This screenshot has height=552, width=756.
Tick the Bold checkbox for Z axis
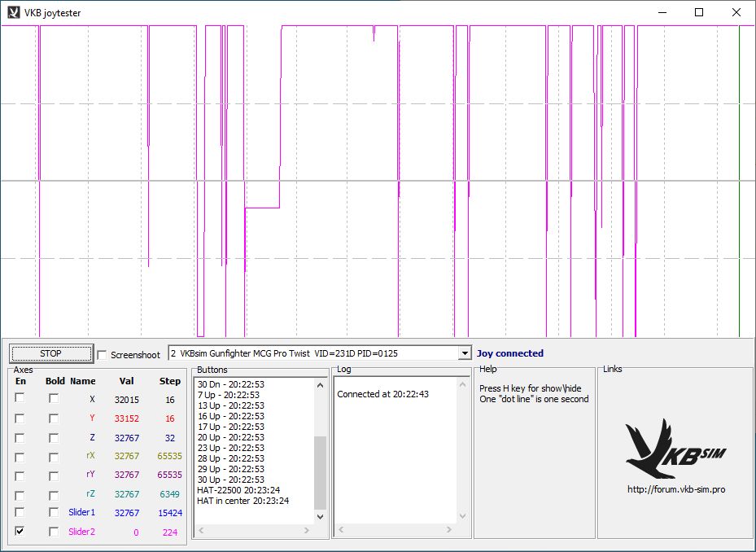click(x=54, y=438)
